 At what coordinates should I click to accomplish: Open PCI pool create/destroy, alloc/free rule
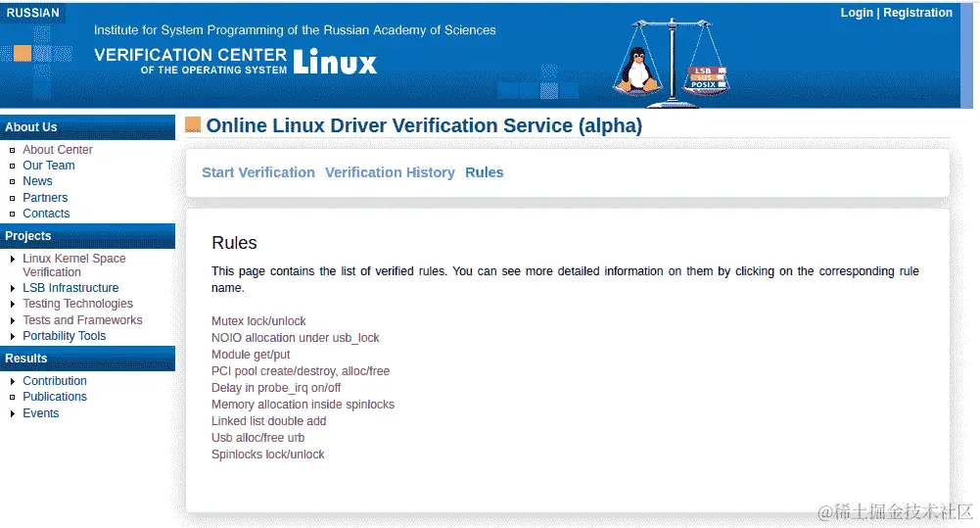click(x=301, y=371)
